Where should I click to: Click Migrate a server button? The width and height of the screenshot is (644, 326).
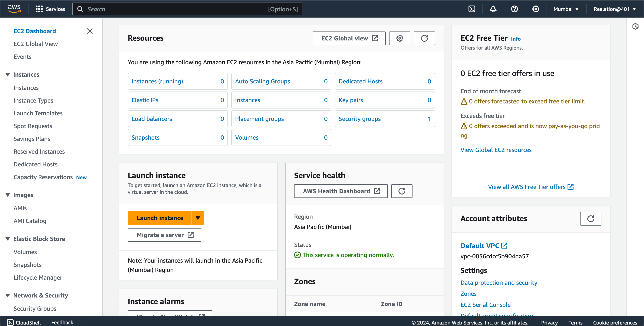point(164,235)
